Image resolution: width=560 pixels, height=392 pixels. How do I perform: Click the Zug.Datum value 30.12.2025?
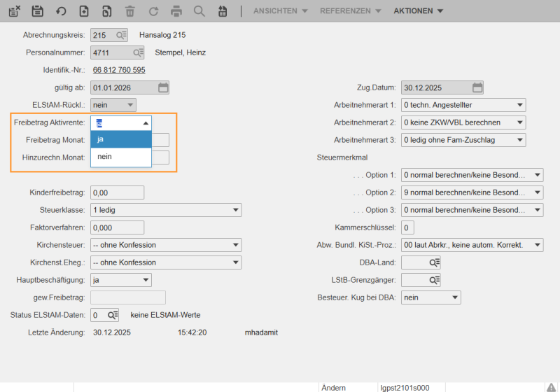pos(423,87)
